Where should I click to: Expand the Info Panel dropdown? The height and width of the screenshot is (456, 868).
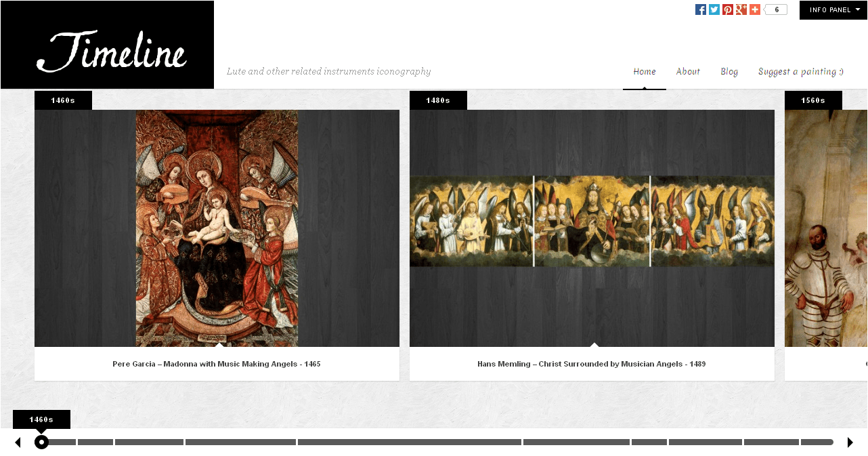click(x=833, y=10)
